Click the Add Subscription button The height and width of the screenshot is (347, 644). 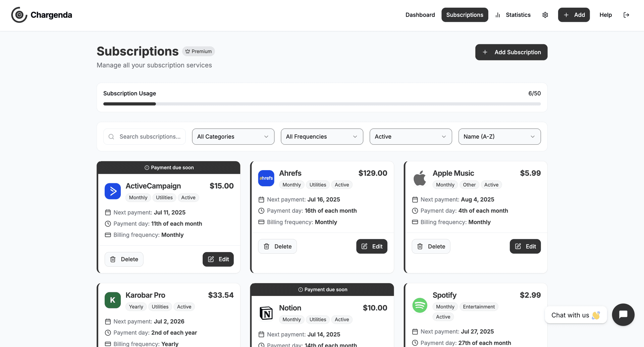click(511, 52)
